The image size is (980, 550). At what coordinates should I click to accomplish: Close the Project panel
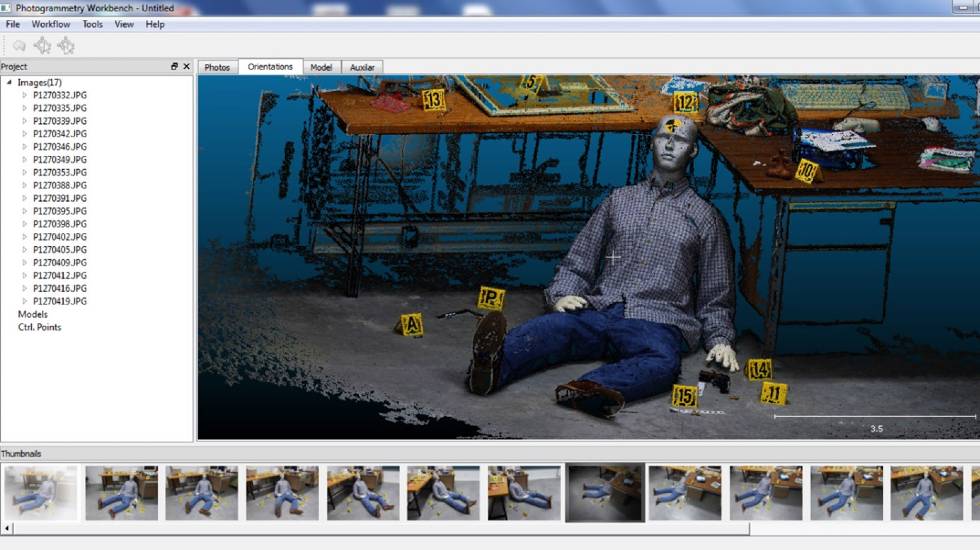point(186,67)
